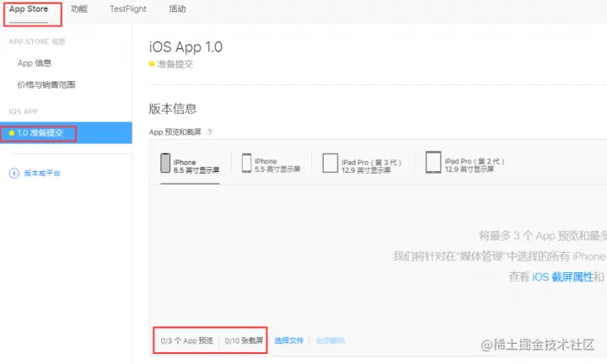Image resolution: width=607 pixels, height=364 pixels.
Task: Click the help question mark beside App 预览和截屏
Action: [209, 132]
